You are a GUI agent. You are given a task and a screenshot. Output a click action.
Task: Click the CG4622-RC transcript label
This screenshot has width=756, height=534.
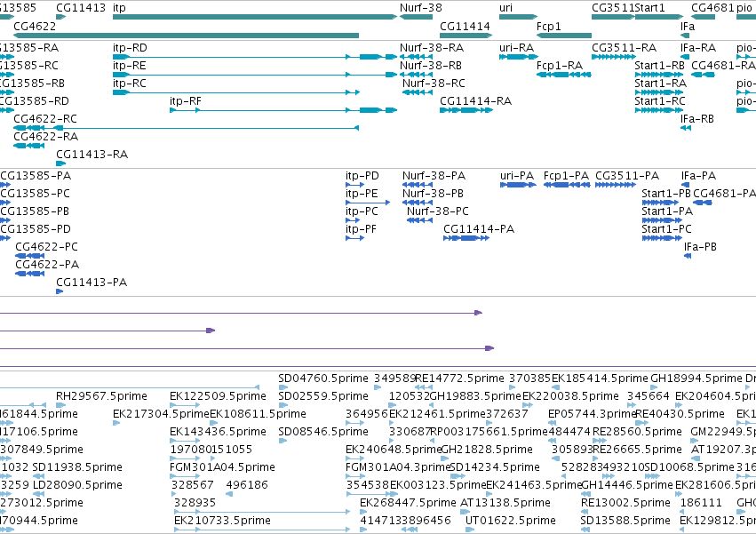[x=45, y=119]
